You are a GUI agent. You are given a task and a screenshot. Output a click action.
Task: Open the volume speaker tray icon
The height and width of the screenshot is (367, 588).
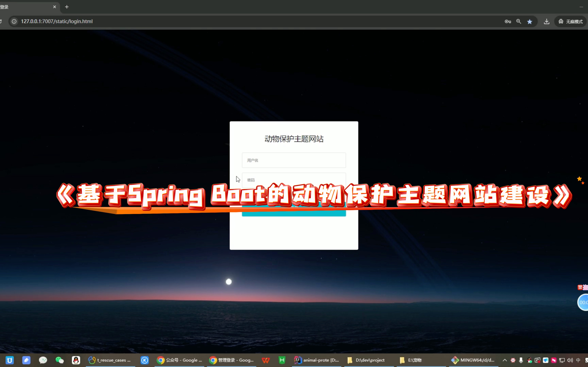[570, 360]
